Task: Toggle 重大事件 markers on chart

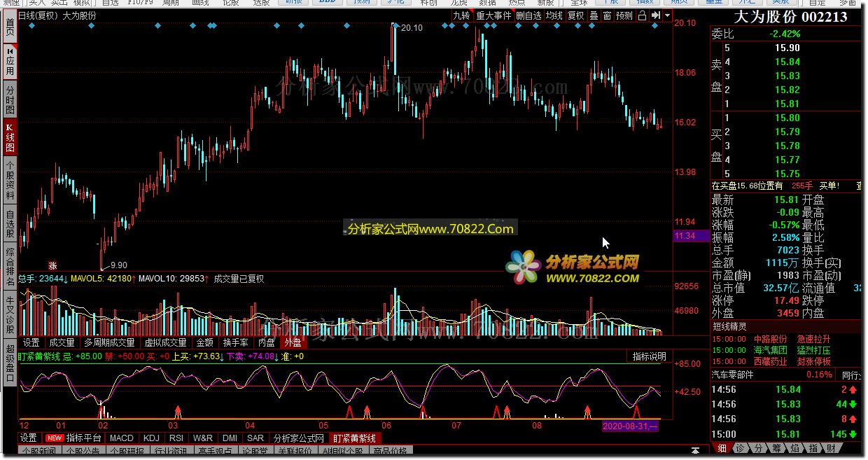Action: (494, 15)
